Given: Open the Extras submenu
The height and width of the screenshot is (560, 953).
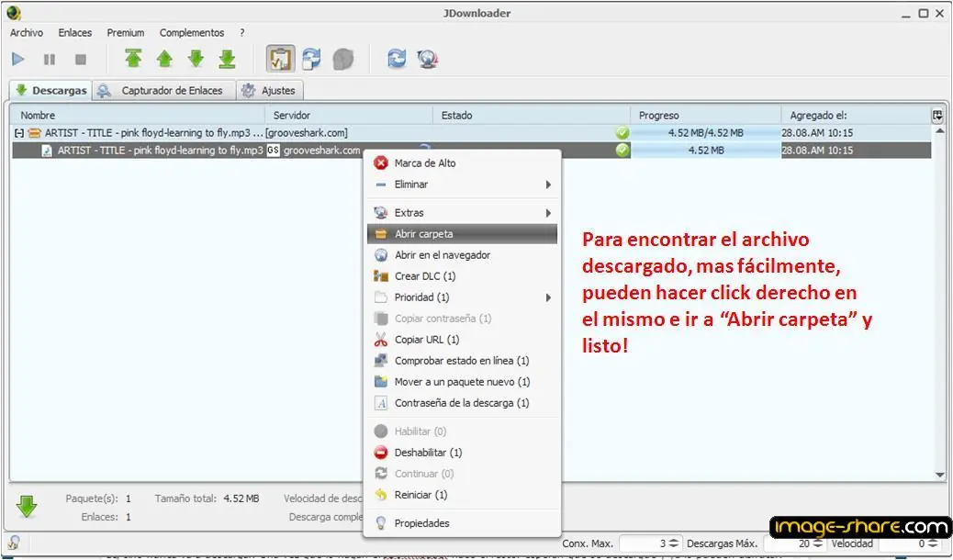Looking at the screenshot, I should click(x=462, y=213).
